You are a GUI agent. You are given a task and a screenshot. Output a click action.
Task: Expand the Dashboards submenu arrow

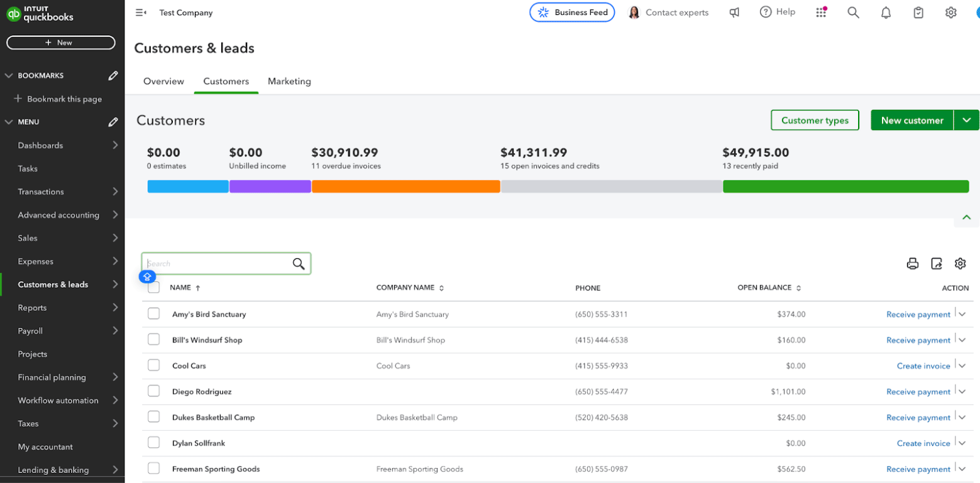point(115,145)
